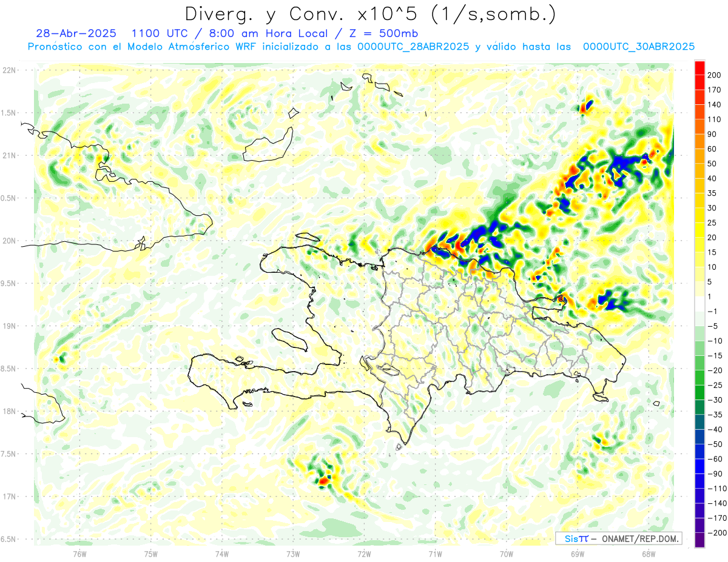
Task: Click the "68W" longitude label
Action: pos(648,554)
